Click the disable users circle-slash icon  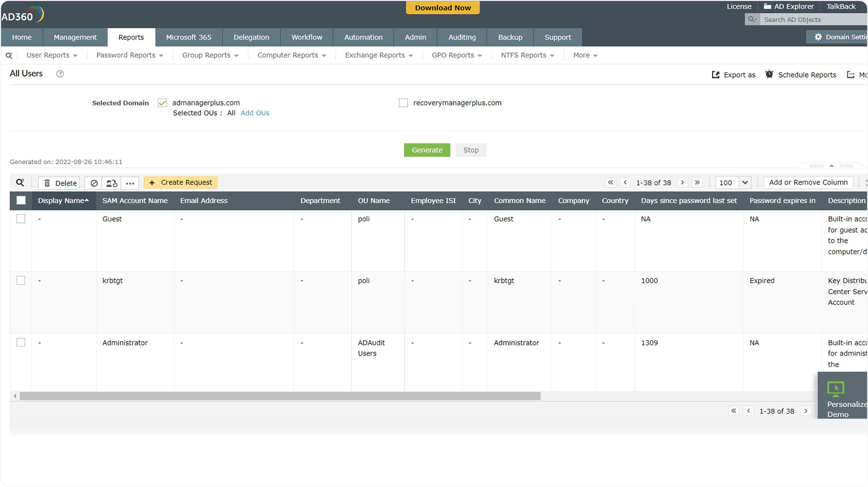click(94, 183)
